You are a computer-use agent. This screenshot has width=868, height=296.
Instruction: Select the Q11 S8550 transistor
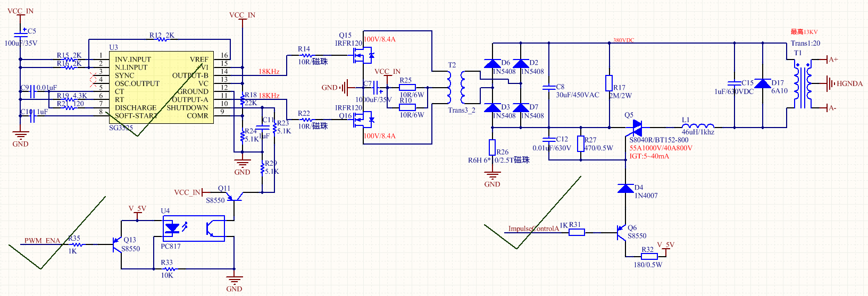tap(234, 197)
